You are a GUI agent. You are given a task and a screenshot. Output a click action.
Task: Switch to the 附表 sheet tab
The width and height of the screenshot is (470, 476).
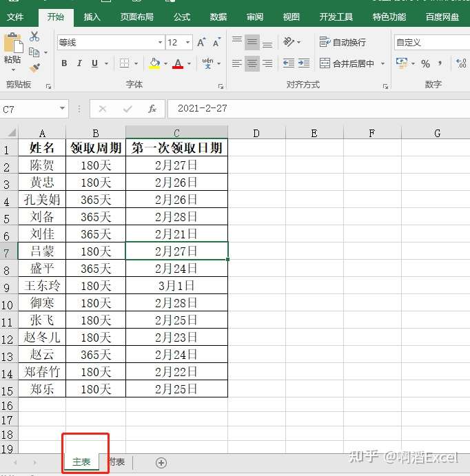117,462
